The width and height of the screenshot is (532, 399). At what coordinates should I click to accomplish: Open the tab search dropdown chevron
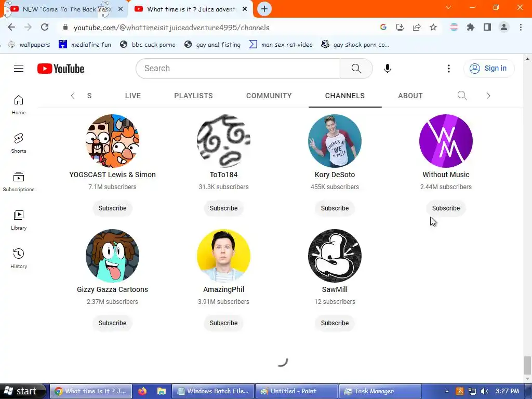(x=448, y=7)
